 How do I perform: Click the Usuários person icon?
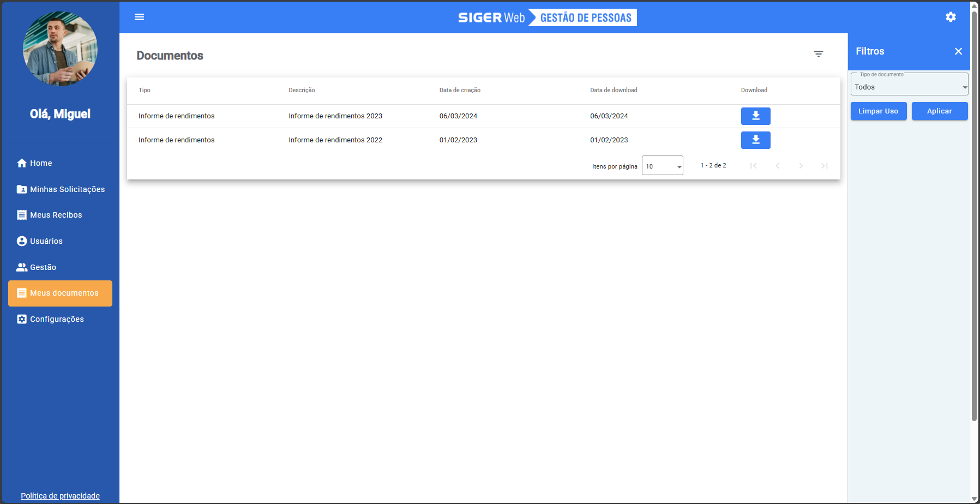22,241
